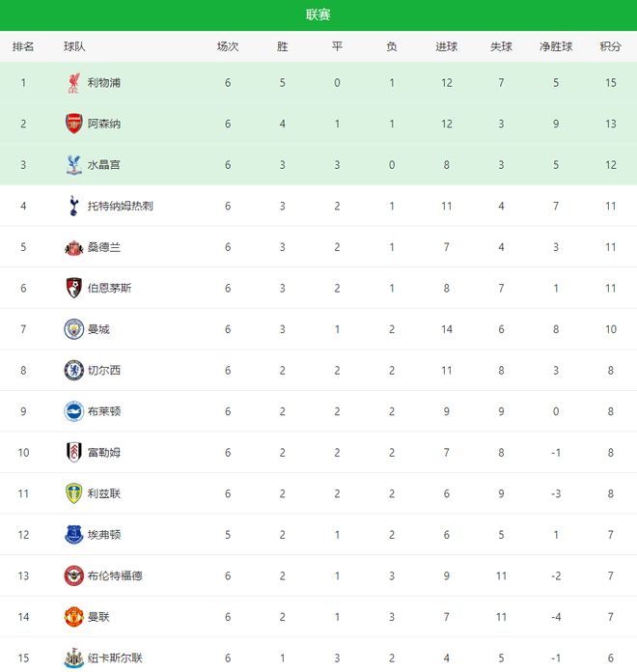The image size is (637, 672).
Task: Click the 净胜球 column header
Action: [556, 46]
